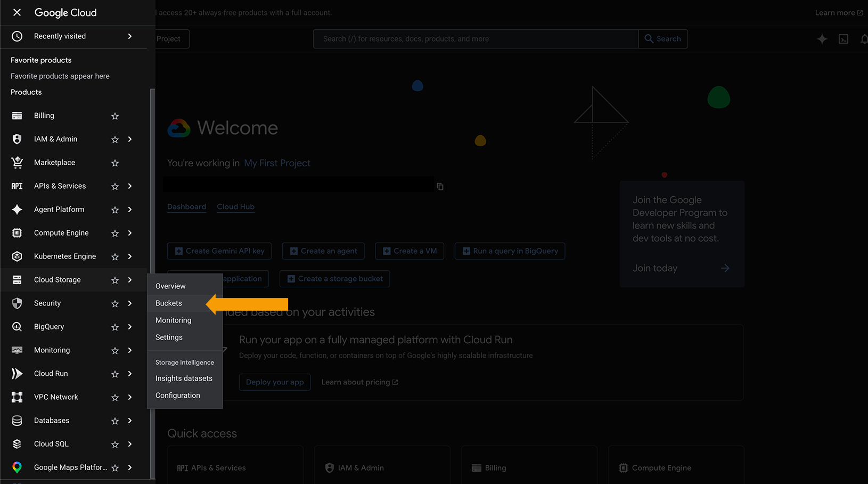This screenshot has height=484, width=868.
Task: Click the sidebar vertical scrollbar
Action: [x=153, y=284]
